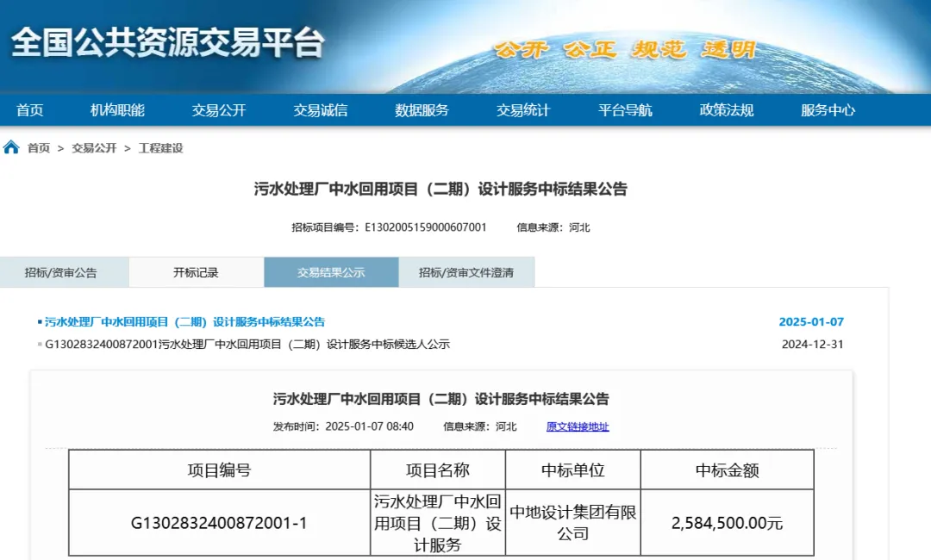The image size is (931, 560).
Task: Select 交易统计 in the navigation bar
Action: [x=522, y=109]
